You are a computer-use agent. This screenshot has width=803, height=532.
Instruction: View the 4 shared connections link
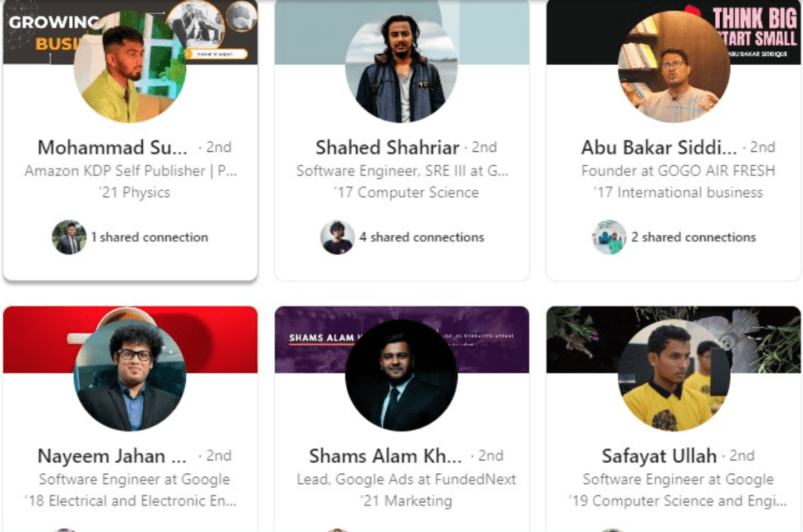click(422, 237)
